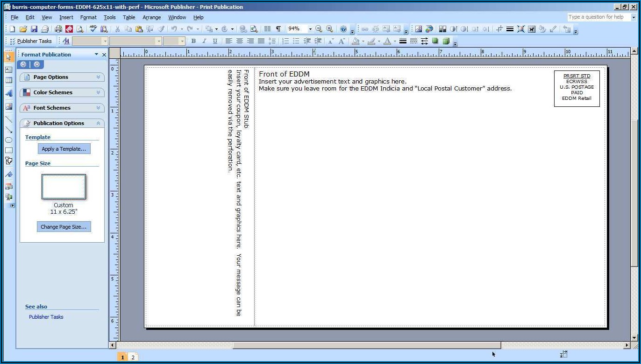Toggle Bold formatting
Image resolution: width=641 pixels, height=364 pixels.
point(193,41)
